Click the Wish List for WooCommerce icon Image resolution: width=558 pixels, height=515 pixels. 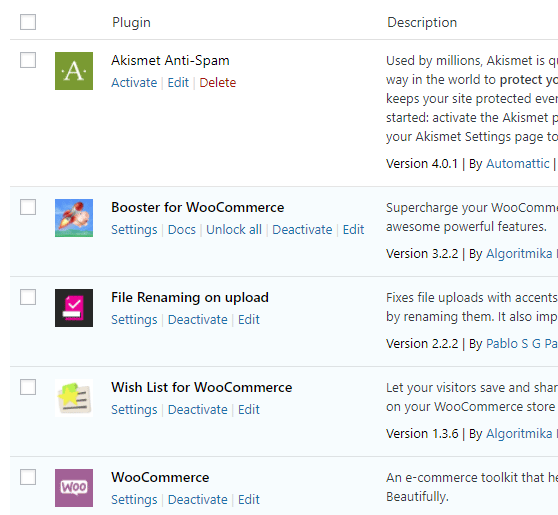click(x=74, y=398)
